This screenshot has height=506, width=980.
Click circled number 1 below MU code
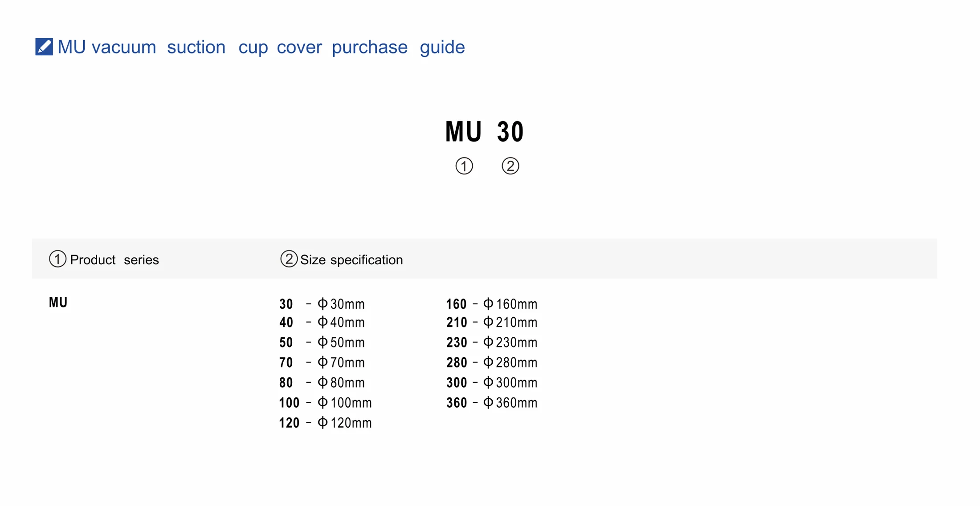pos(464,166)
